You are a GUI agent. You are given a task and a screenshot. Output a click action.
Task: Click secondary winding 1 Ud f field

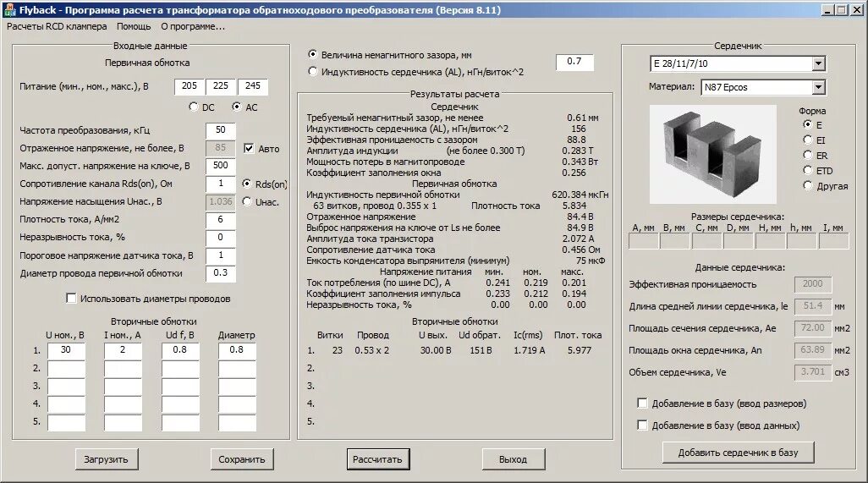(180, 350)
